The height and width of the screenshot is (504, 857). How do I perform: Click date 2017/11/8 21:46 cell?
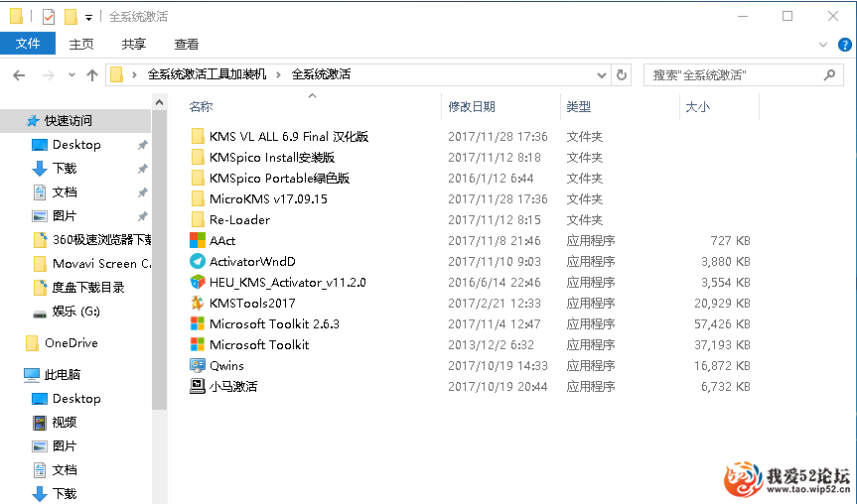click(x=495, y=241)
